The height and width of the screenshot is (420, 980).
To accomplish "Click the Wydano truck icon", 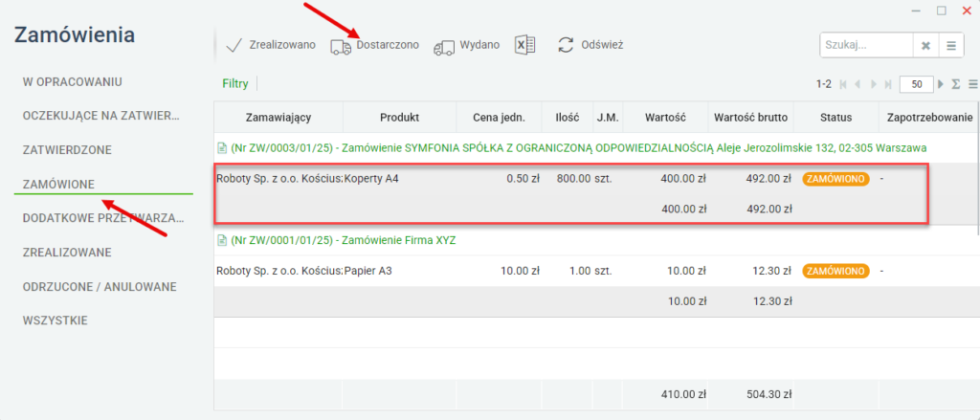I will tap(443, 48).
